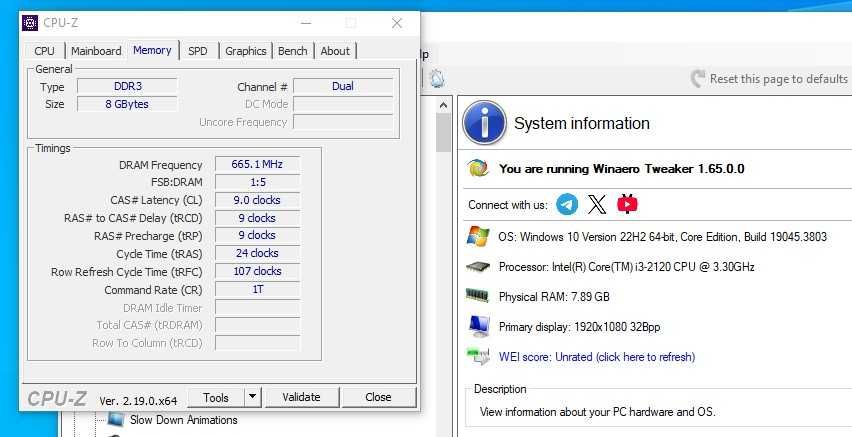The image size is (852, 437).
Task: Click the CAS# Latency value 9.0 clocks
Action: click(x=258, y=200)
